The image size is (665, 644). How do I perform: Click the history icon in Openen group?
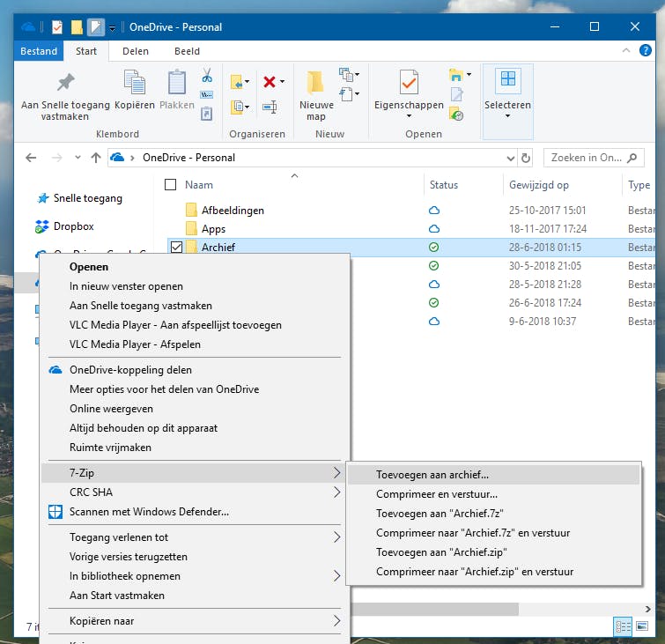456,115
